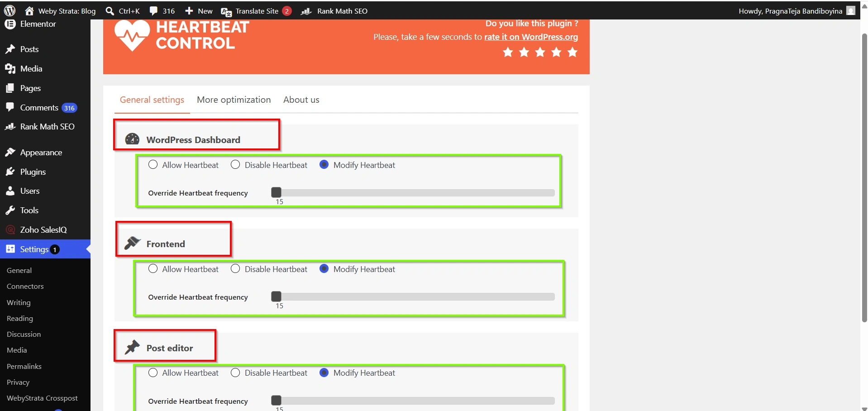Screen dimensions: 868x411
Task: Open the Discussion settings submenu item
Action: (x=24, y=334)
